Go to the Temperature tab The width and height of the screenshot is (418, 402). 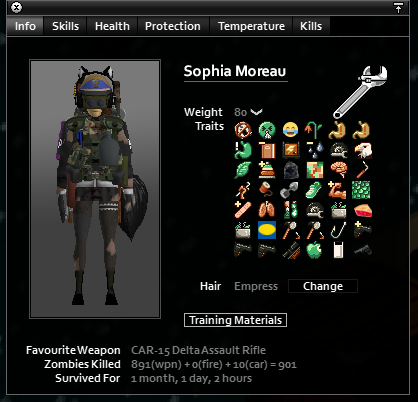[251, 26]
